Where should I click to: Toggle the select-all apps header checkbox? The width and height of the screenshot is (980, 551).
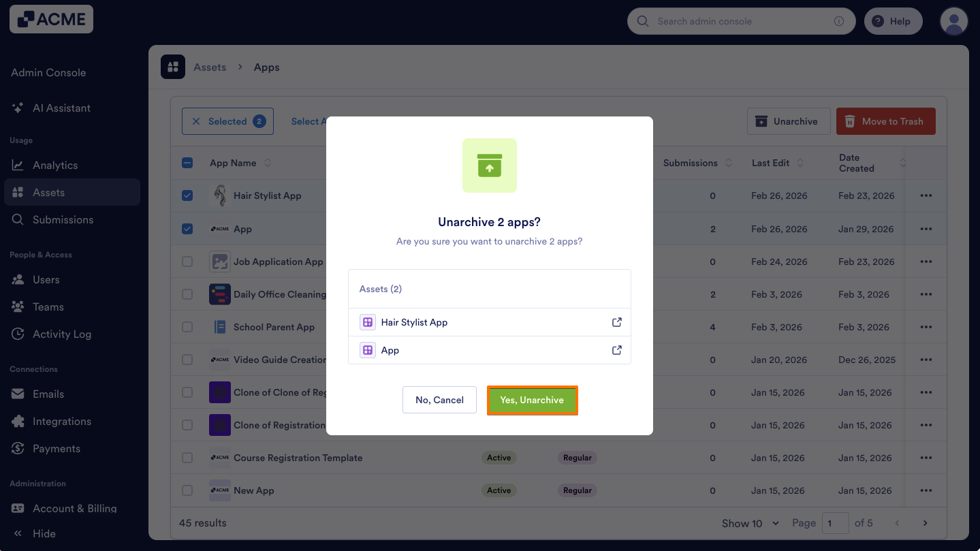[x=187, y=163]
